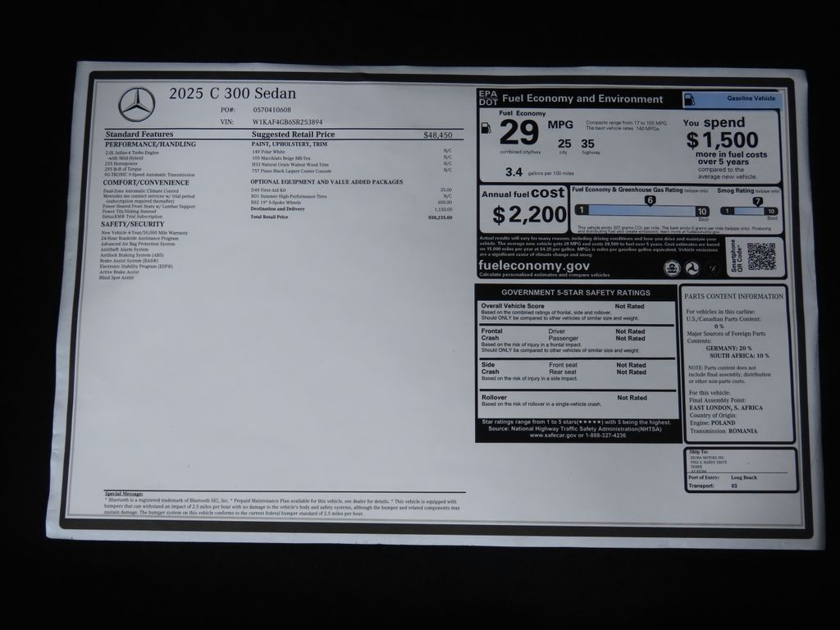The height and width of the screenshot is (630, 840).
Task: Click the smog rating marker 7
Action: click(757, 202)
